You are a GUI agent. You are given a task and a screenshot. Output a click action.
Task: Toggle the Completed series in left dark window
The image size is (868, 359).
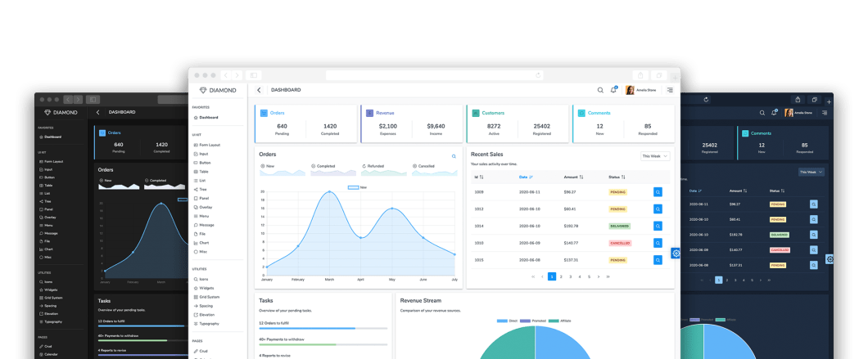(x=156, y=181)
